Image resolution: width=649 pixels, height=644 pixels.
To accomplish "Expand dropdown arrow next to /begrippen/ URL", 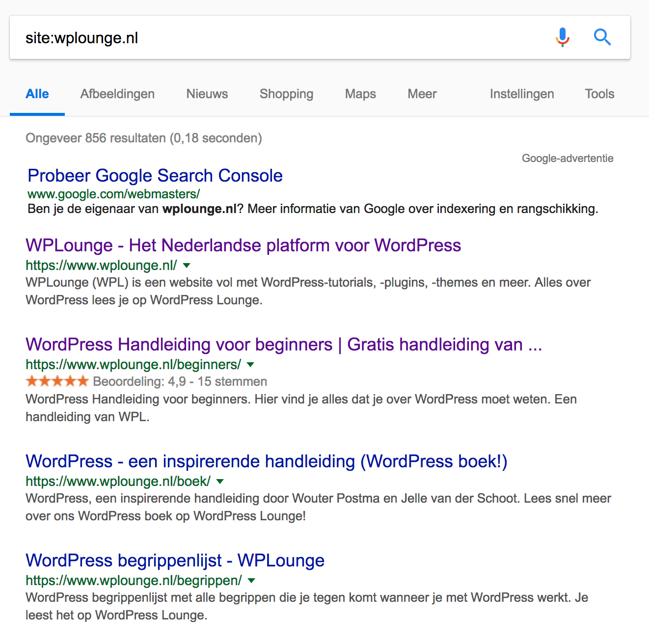I will click(251, 581).
